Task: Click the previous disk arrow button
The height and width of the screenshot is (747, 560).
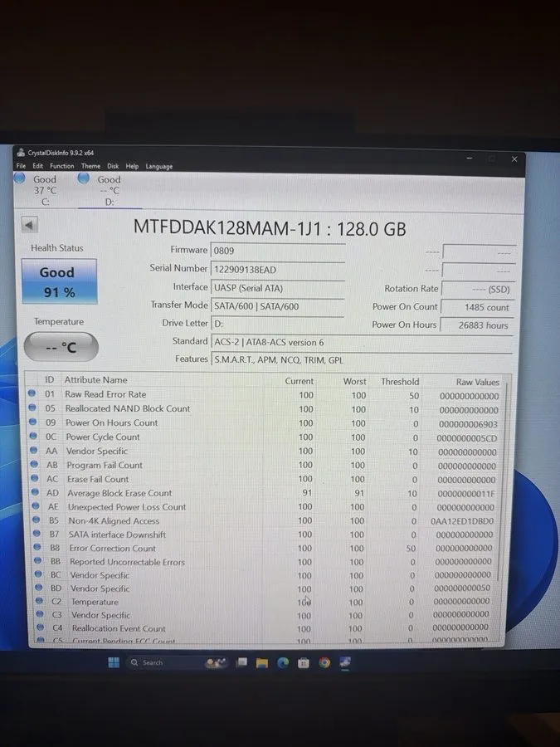Action: [30, 225]
